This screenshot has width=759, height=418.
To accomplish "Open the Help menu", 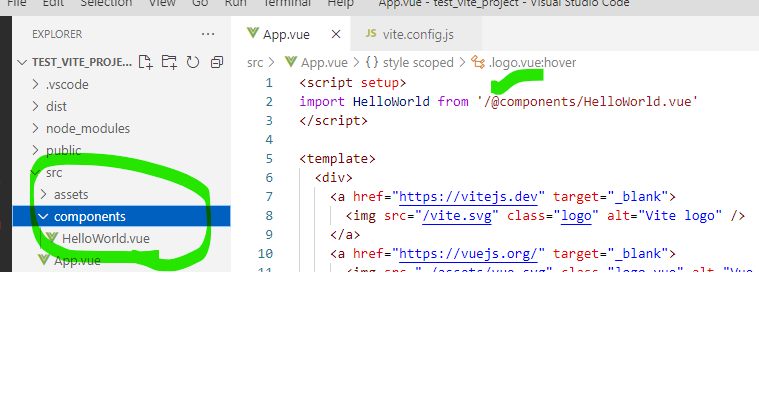I will pyautogui.click(x=340, y=3).
